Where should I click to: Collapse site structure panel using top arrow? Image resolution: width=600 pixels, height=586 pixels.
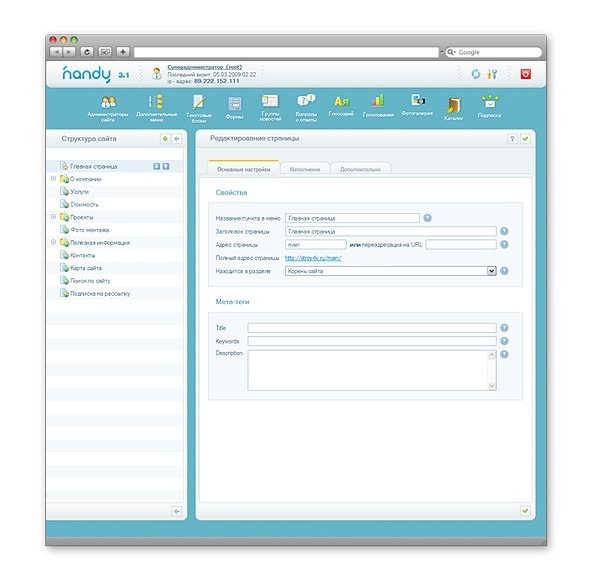point(177,139)
